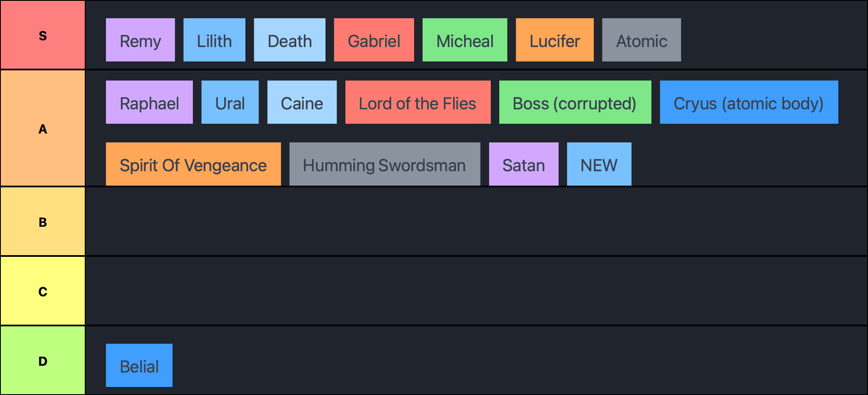
Task: Select the red Gabriel tile
Action: pyautogui.click(x=374, y=40)
